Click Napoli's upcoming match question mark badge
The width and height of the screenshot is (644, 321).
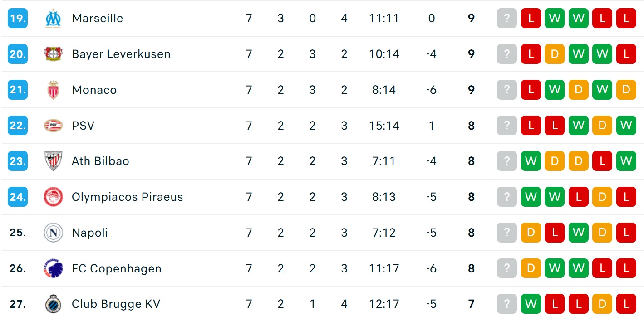click(x=507, y=233)
